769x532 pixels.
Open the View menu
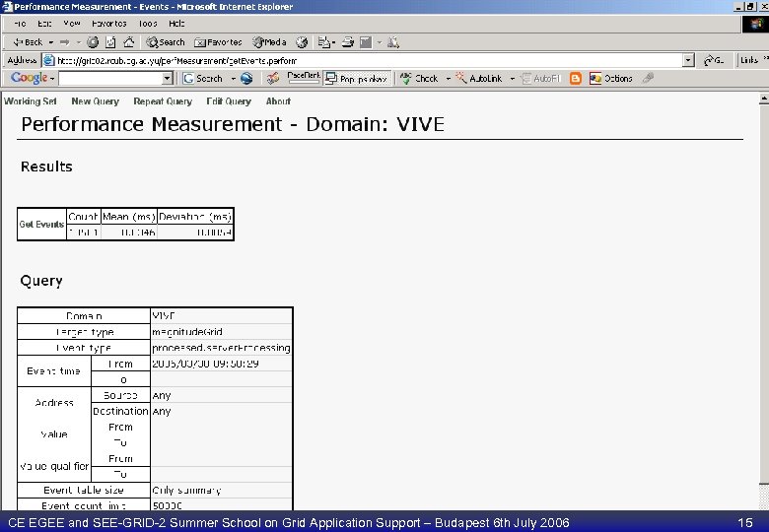[72, 24]
